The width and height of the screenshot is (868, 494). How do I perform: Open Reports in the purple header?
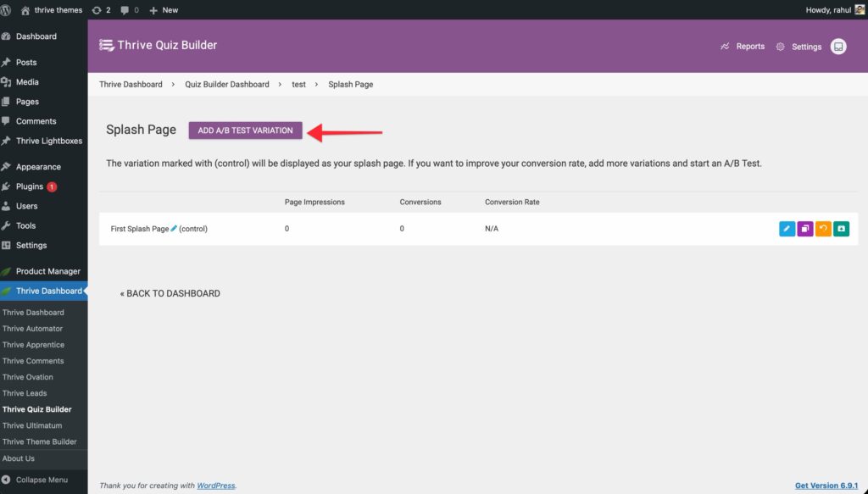pos(743,47)
